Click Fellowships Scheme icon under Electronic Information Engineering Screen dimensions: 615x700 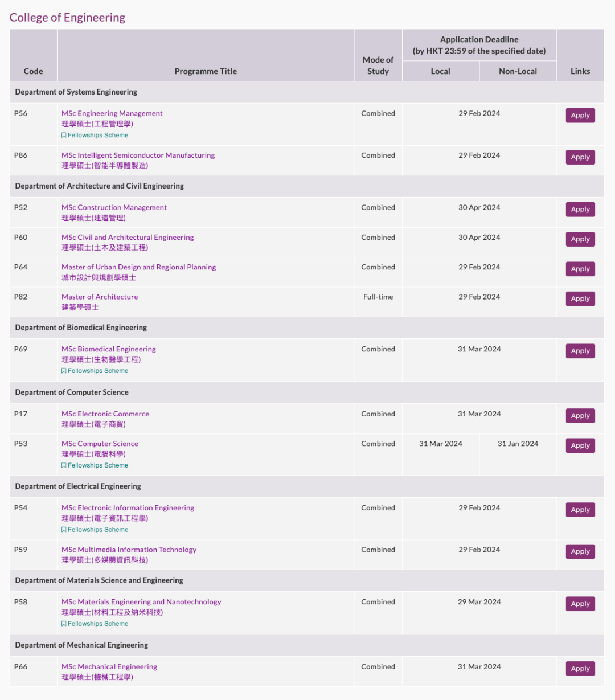pos(64,530)
